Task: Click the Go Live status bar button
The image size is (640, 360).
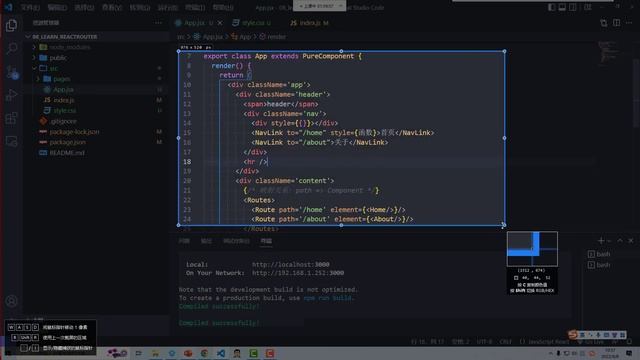Action: [x=592, y=342]
